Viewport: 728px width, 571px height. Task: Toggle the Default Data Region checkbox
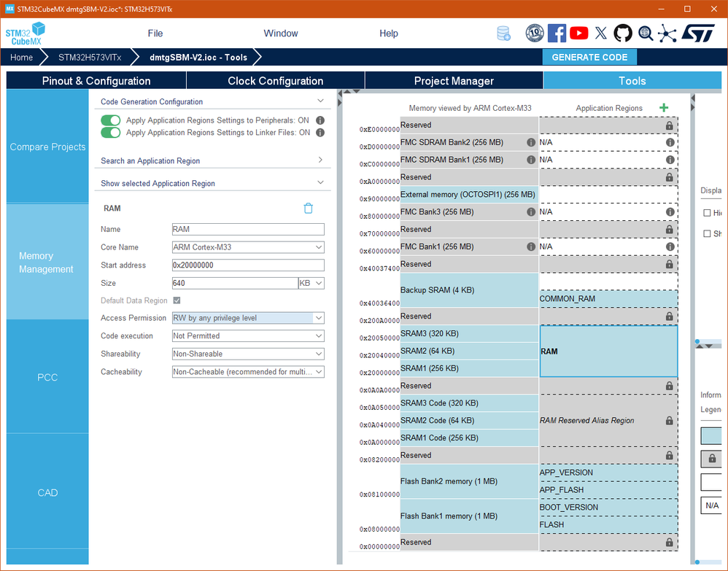[x=177, y=300]
